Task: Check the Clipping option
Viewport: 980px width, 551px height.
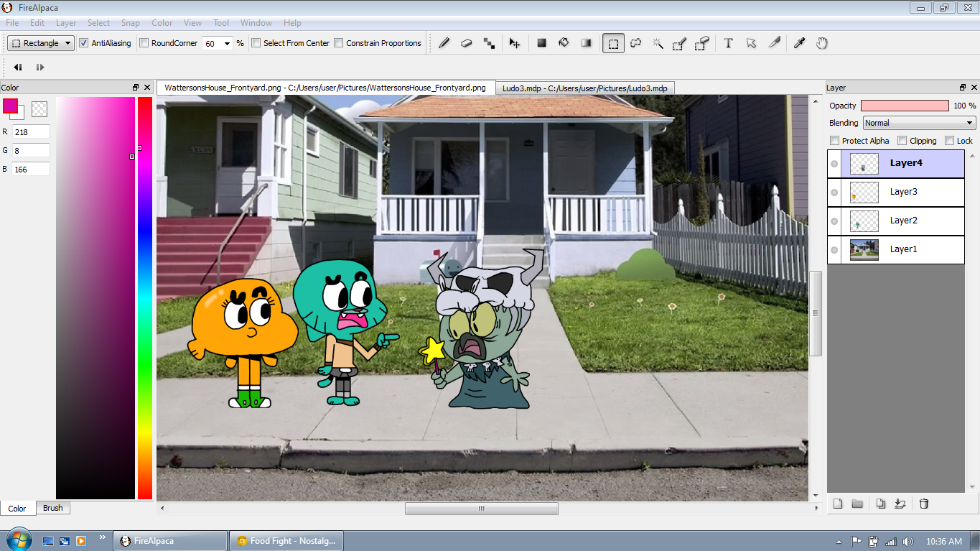Action: point(902,141)
